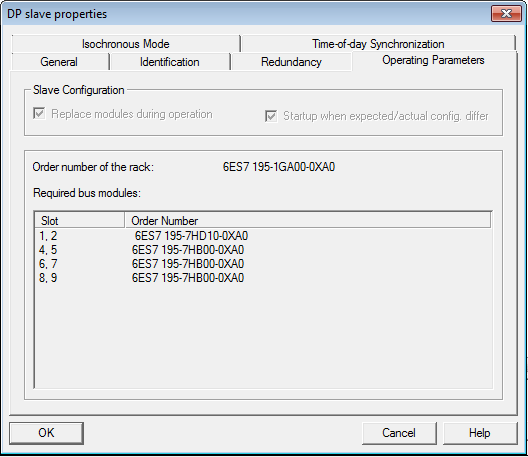Select the row for slots 4, 5
This screenshot has height=457, width=528.
click(263, 250)
